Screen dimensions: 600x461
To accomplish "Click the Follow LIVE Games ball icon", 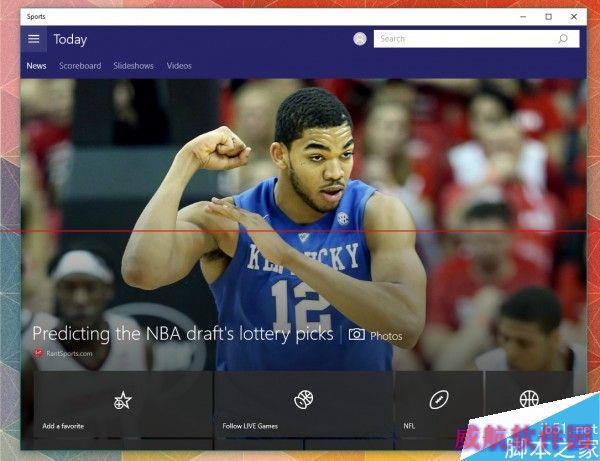I will [x=303, y=400].
